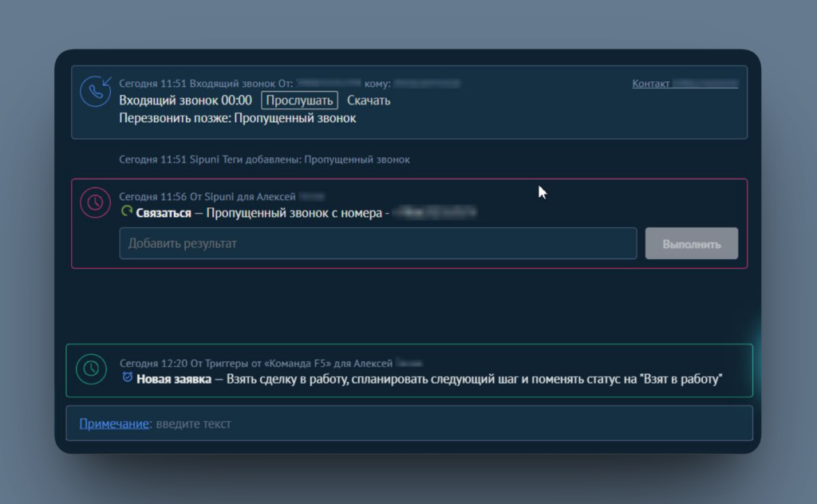Click the green clock icon of Новая заявка task
This screenshot has width=817, height=504.
click(x=91, y=368)
